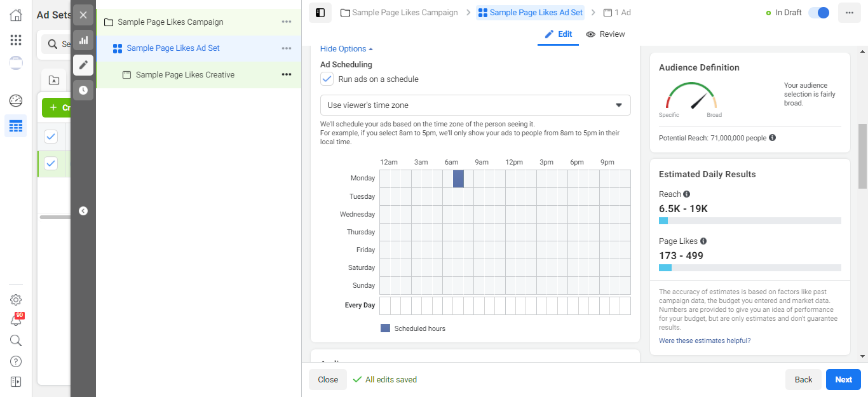The image size is (868, 397).
Task: Open the clock history icon
Action: tap(83, 90)
